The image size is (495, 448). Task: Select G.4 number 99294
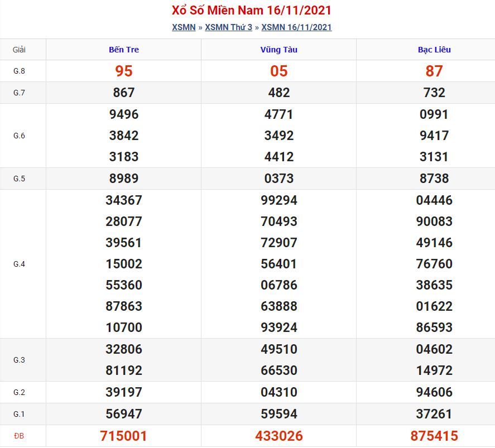click(279, 200)
